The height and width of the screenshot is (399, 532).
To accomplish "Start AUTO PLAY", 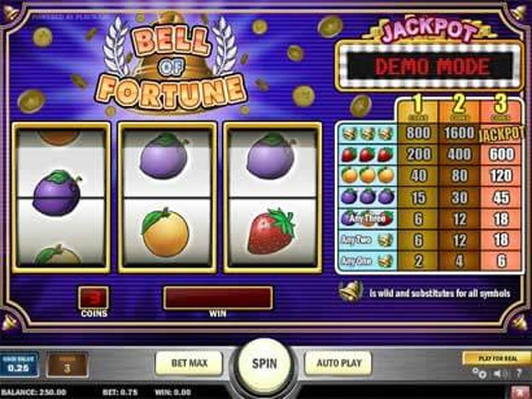I will (x=338, y=363).
